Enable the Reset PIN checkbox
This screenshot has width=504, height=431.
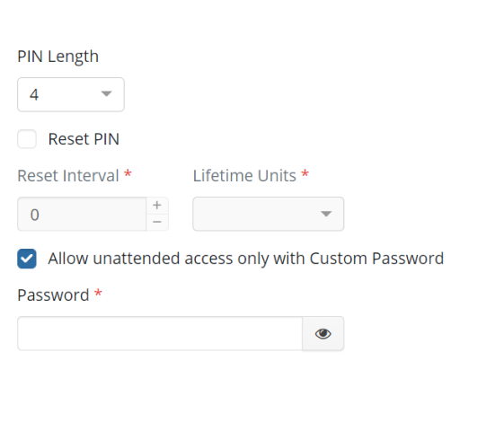[27, 139]
